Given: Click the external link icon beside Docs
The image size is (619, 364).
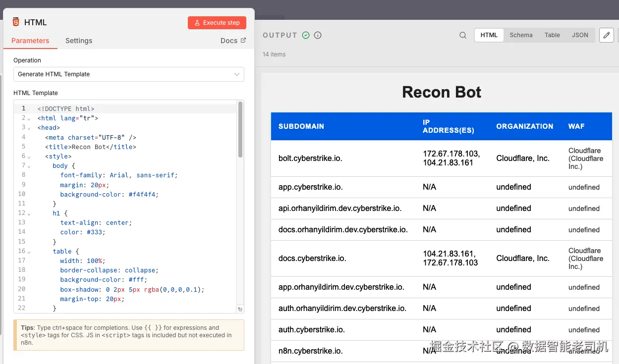Looking at the screenshot, I should point(243,41).
